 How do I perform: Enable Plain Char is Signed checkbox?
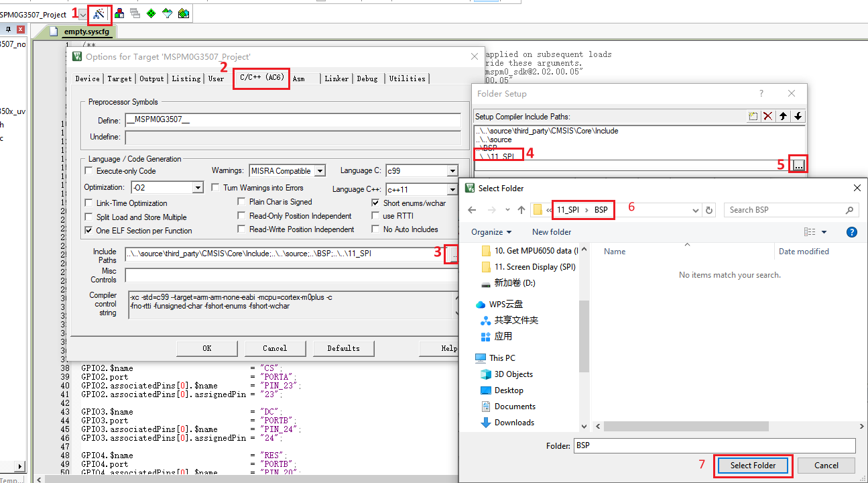243,202
